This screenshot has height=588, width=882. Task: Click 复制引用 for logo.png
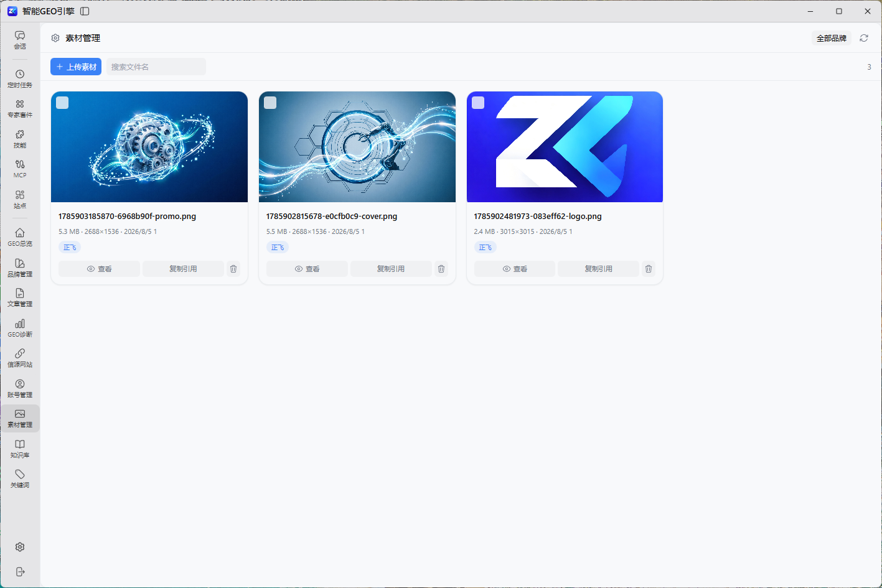(598, 269)
